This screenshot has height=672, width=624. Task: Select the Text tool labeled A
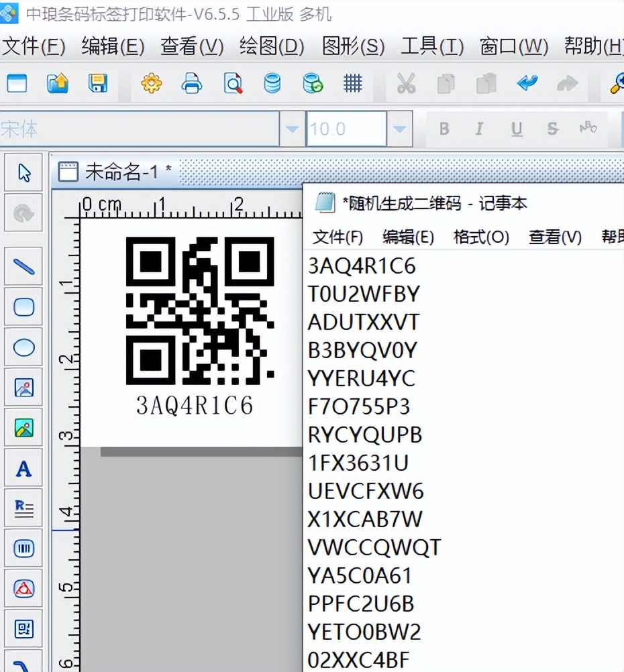[23, 468]
